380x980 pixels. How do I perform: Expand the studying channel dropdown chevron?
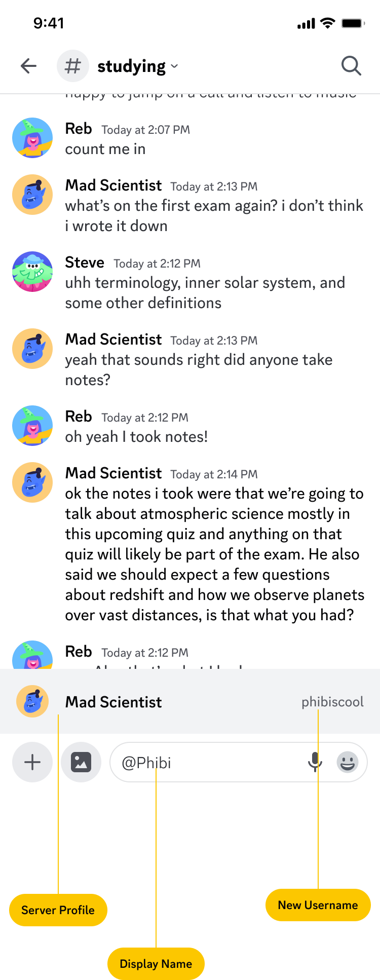point(174,66)
